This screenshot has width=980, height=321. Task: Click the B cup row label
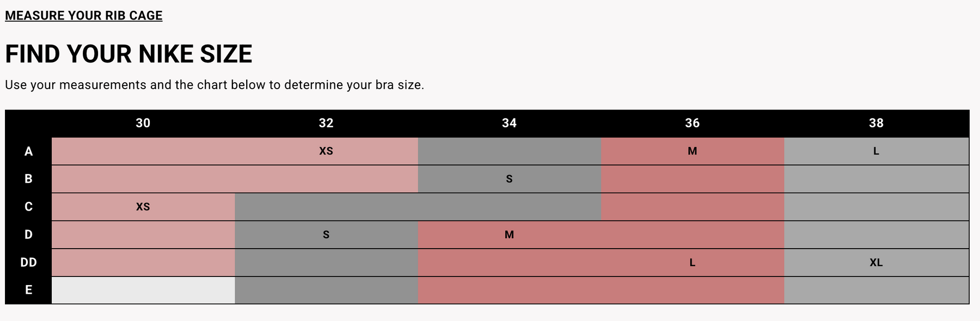[x=28, y=178]
